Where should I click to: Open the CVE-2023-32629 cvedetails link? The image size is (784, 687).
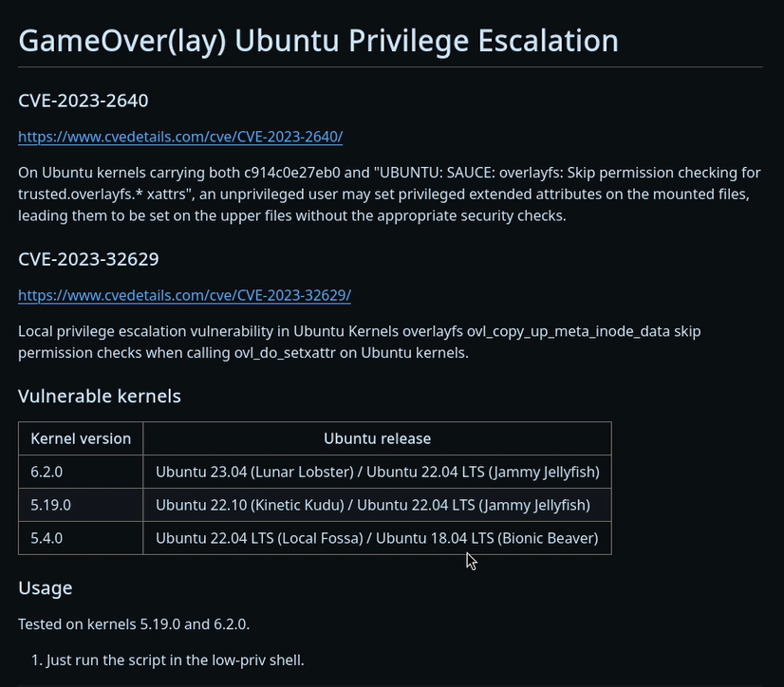pos(184,295)
